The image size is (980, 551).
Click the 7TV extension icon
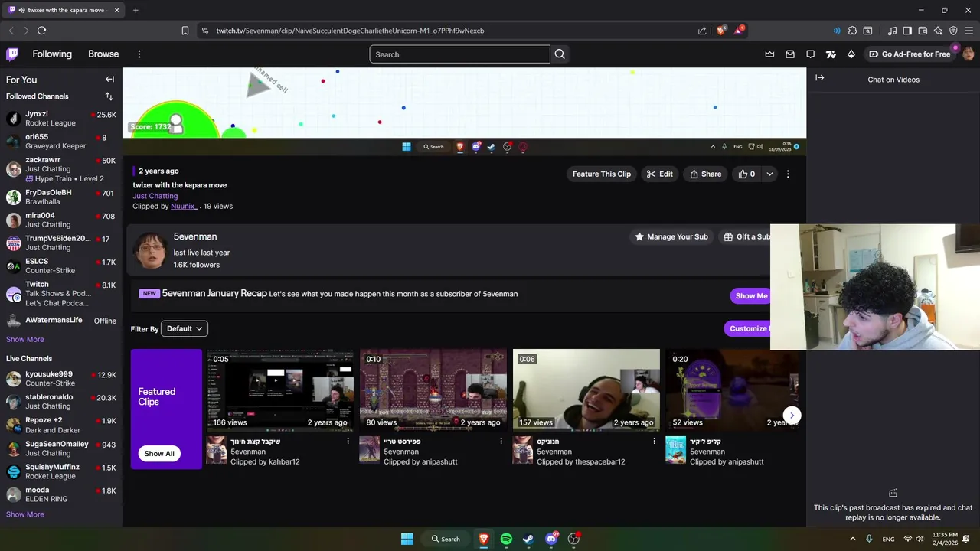(x=831, y=54)
